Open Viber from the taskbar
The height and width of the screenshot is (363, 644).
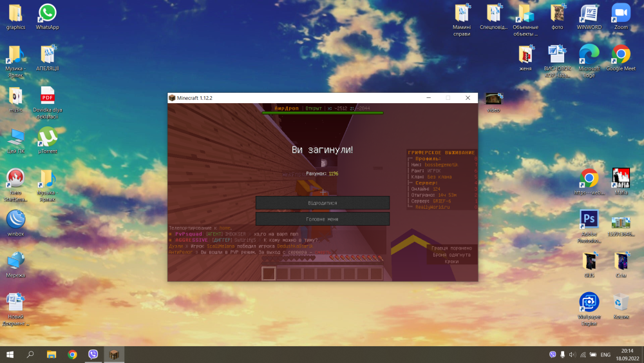pyautogui.click(x=93, y=355)
